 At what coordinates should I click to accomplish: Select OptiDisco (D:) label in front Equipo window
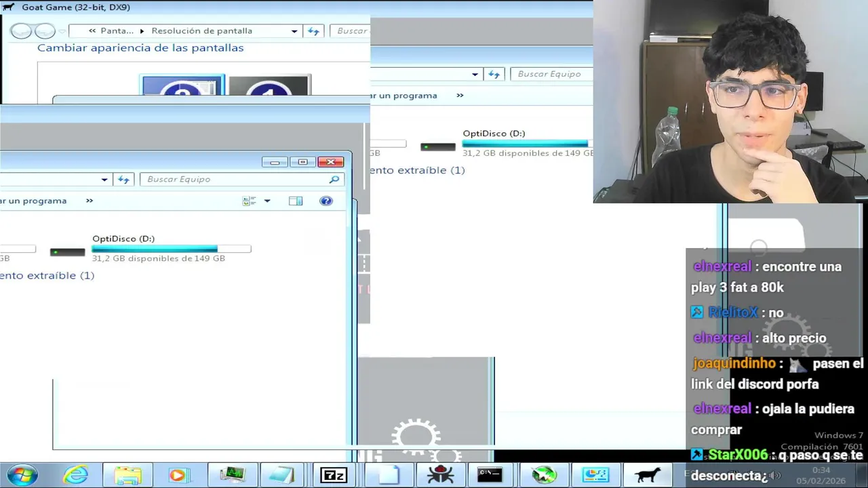[123, 239]
